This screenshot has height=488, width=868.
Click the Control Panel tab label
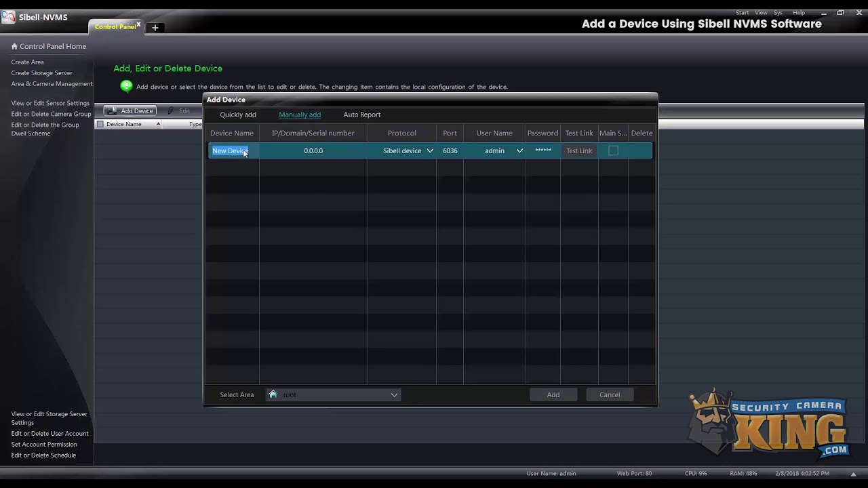point(114,27)
